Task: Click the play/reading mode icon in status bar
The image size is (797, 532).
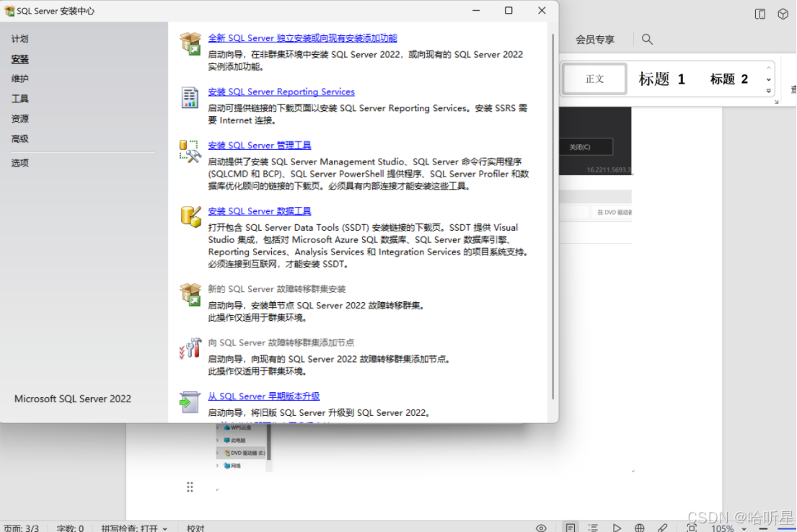Action: [617, 528]
